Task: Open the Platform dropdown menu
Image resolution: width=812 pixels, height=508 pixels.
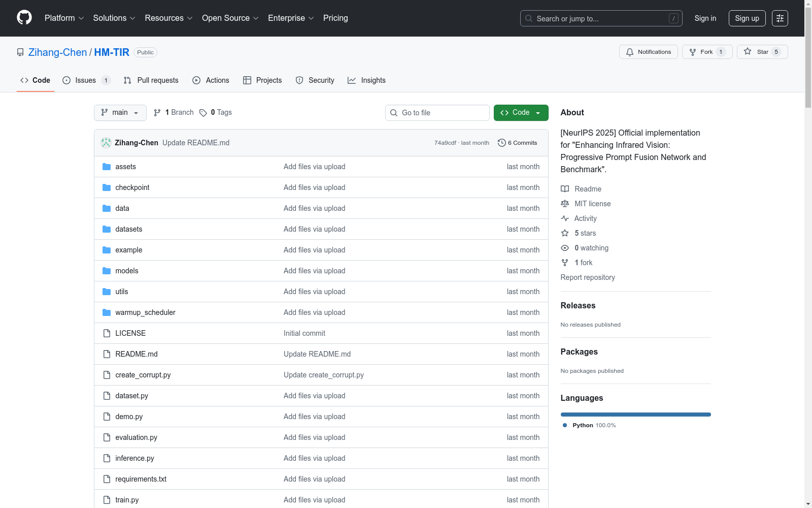Action: tap(64, 18)
